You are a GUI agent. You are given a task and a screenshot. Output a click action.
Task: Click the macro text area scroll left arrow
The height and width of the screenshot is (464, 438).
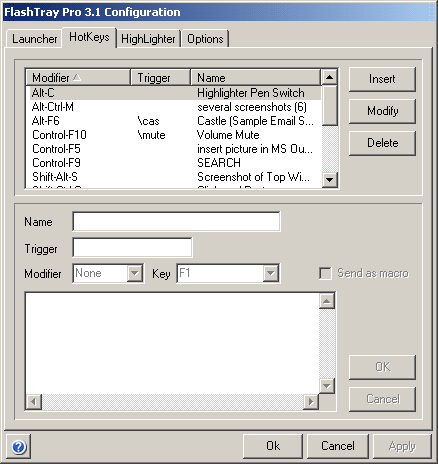point(34,402)
